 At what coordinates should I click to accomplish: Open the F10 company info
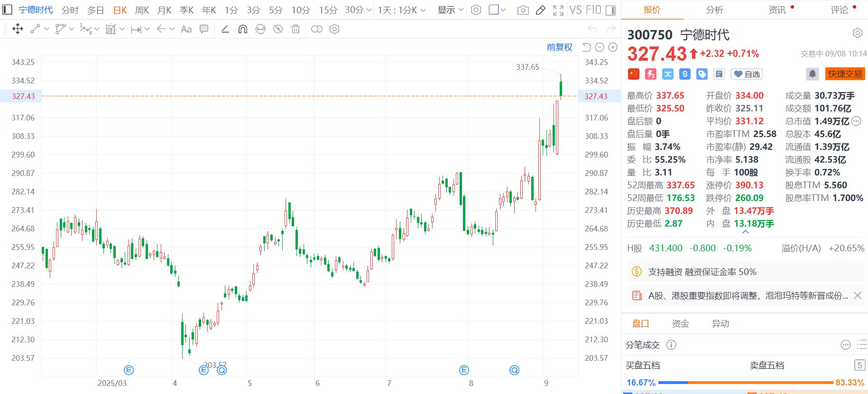point(593,10)
